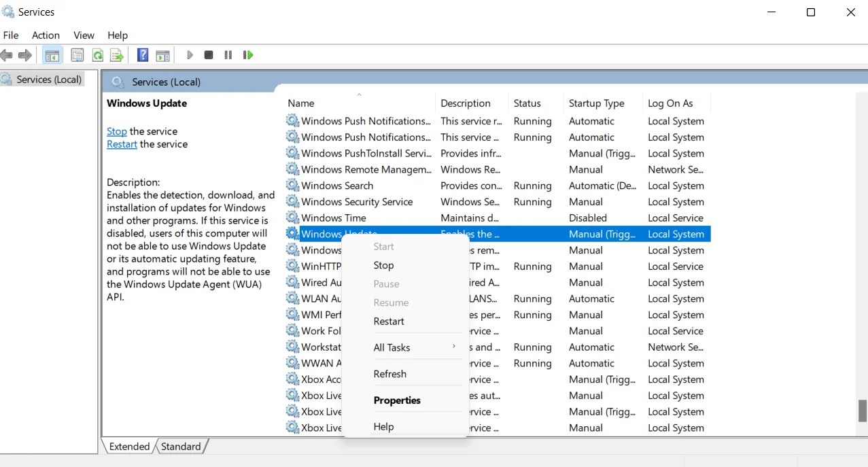Viewport: 868px width, 467px height.
Task: Click the Windows Update heading in the left pane
Action: coord(147,103)
